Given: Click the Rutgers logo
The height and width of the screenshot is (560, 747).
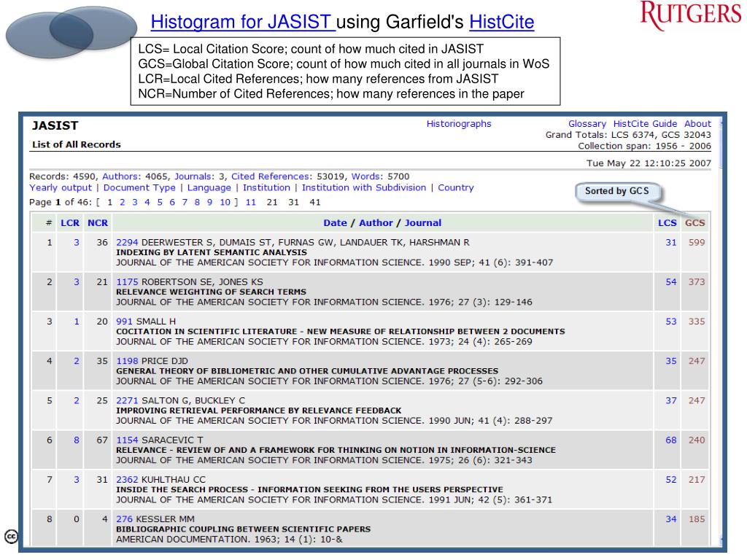Looking at the screenshot, I should [x=691, y=15].
